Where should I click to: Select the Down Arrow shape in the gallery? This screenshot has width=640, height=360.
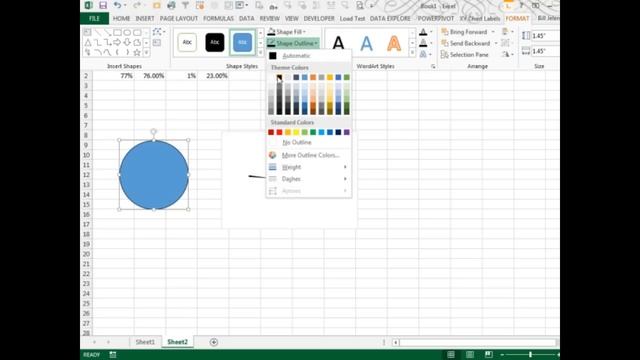click(x=127, y=42)
